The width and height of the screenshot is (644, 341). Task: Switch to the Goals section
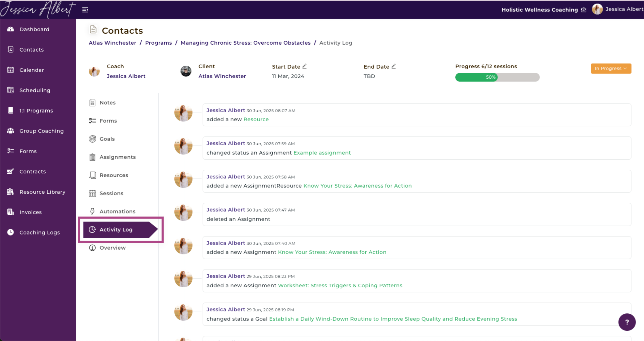(x=107, y=139)
